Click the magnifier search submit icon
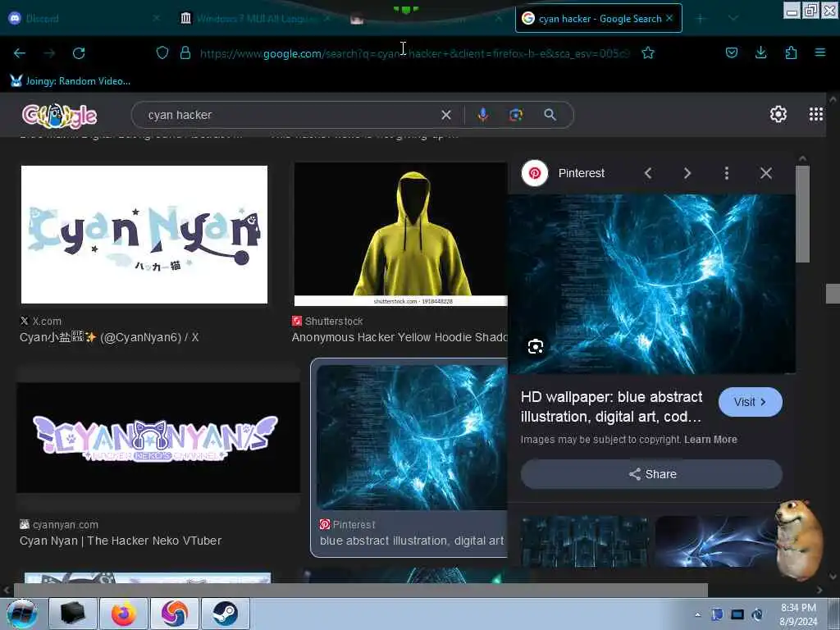The height and width of the screenshot is (630, 840). tap(550, 115)
